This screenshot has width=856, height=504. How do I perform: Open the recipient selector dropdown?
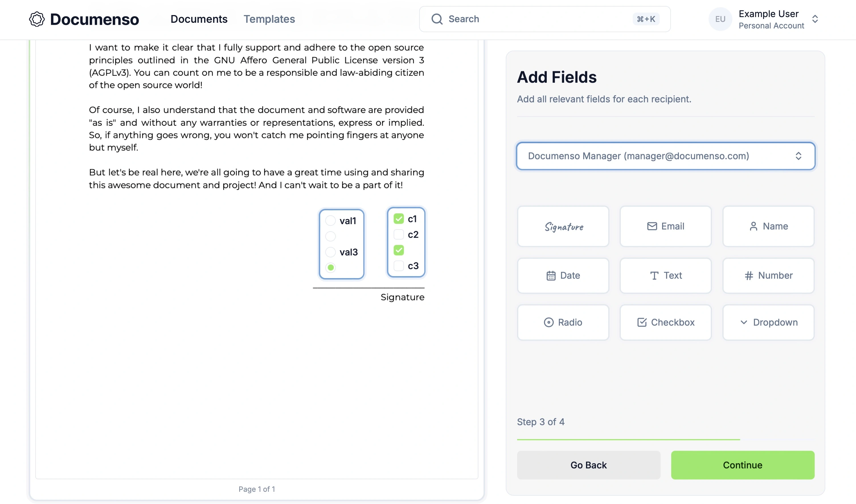point(665,156)
